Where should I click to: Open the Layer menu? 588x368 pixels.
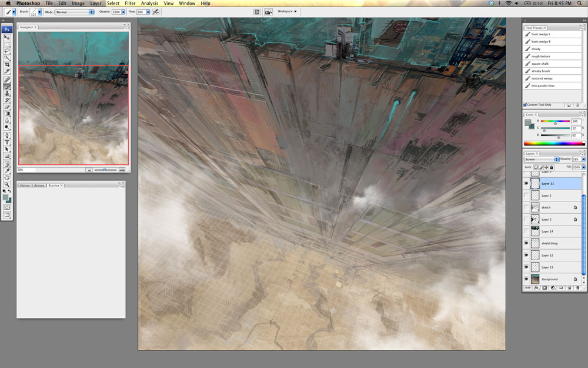96,3
